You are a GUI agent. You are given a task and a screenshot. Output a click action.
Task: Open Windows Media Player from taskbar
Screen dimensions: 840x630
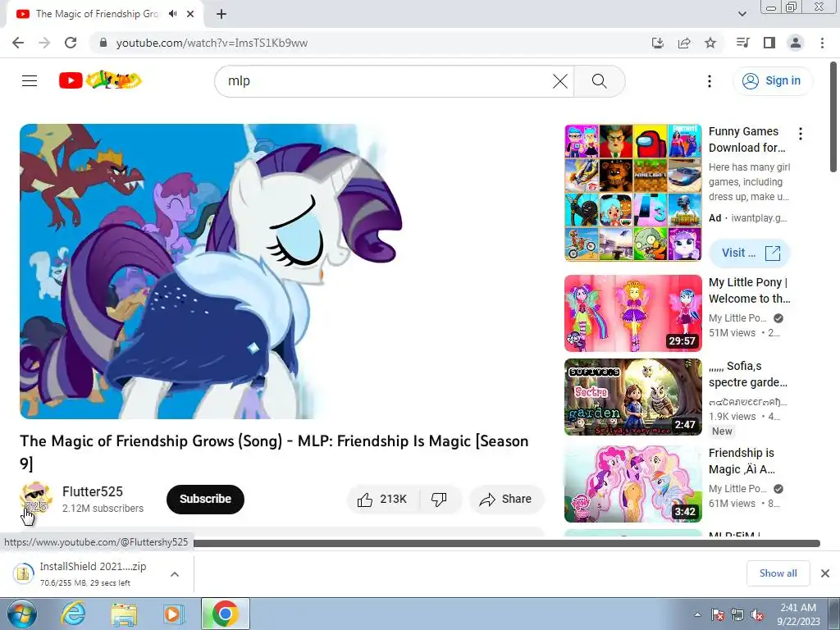coord(174,614)
